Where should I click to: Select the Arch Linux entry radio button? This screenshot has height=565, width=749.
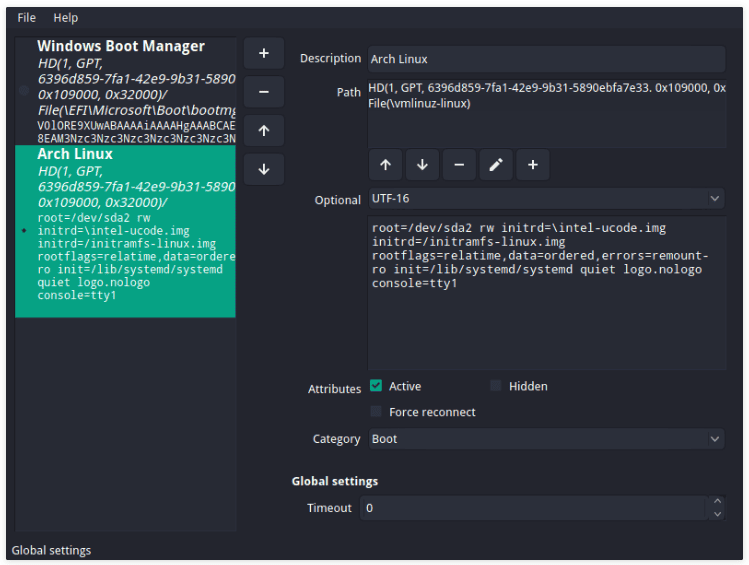pos(23,231)
